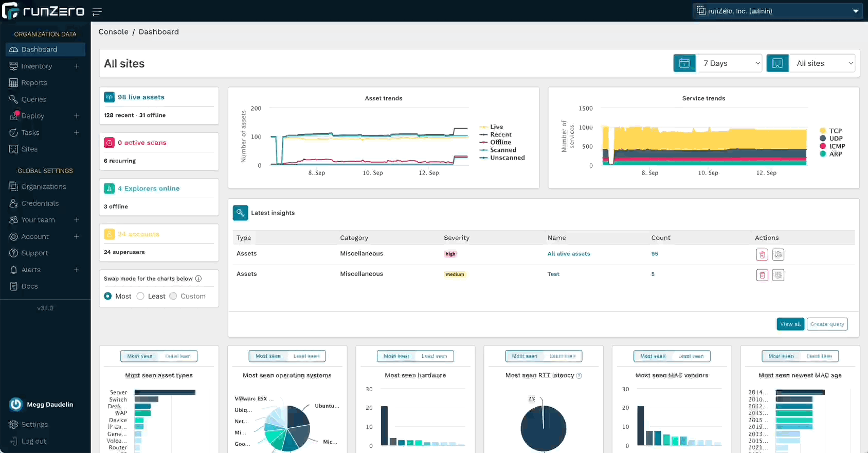Open Inventory in the sidebar
This screenshot has height=453, width=868.
(37, 66)
